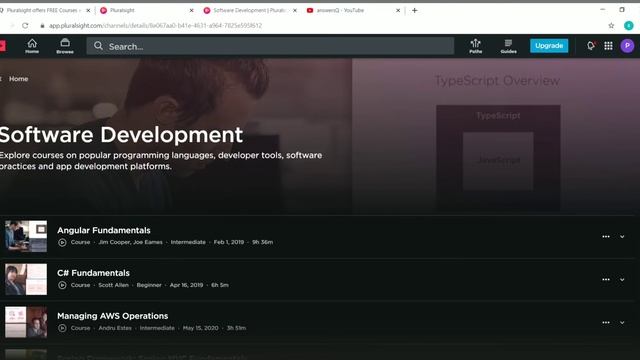Open Chrome profile avatar in toolbar
The image size is (640, 360).
tap(629, 25)
